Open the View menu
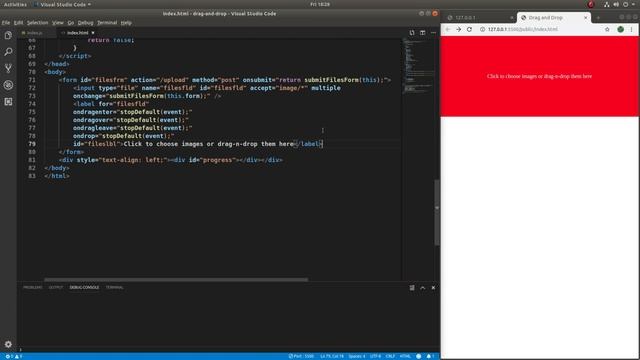640x360 pixels. tap(58, 23)
